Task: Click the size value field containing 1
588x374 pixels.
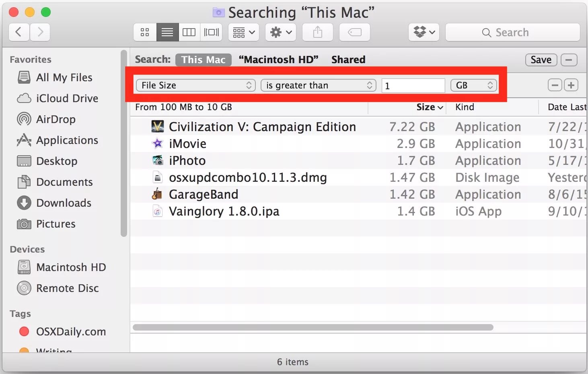Action: click(413, 86)
